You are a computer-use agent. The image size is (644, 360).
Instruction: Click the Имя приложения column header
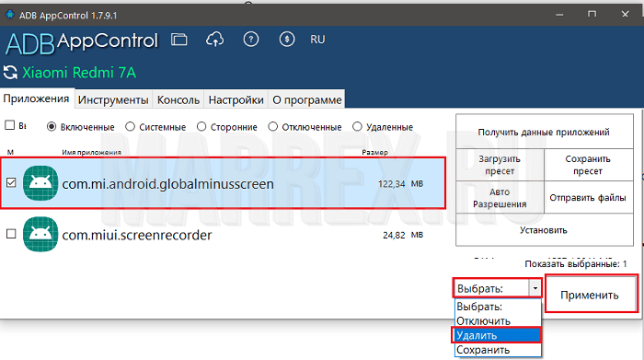coord(91,152)
